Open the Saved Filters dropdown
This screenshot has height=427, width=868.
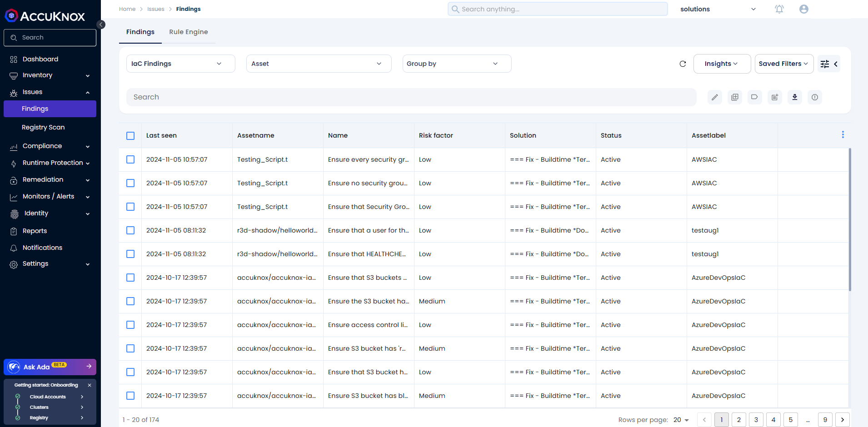(784, 64)
